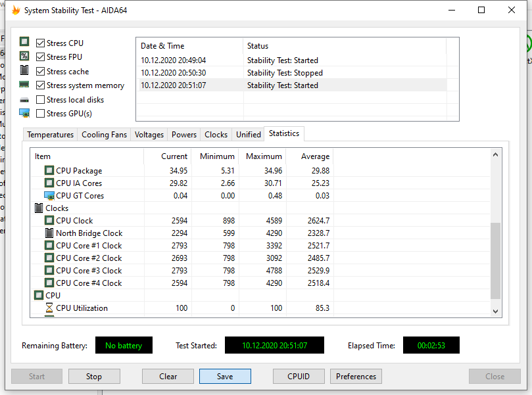Image resolution: width=532 pixels, height=395 pixels.
Task: Click the chip icon next to North Bridge Clock
Action: (49, 233)
